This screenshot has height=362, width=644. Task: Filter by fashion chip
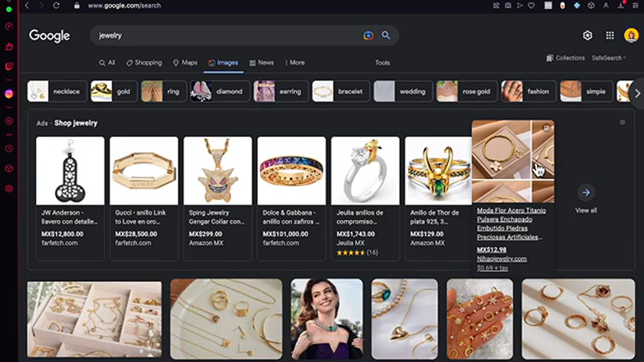point(529,91)
